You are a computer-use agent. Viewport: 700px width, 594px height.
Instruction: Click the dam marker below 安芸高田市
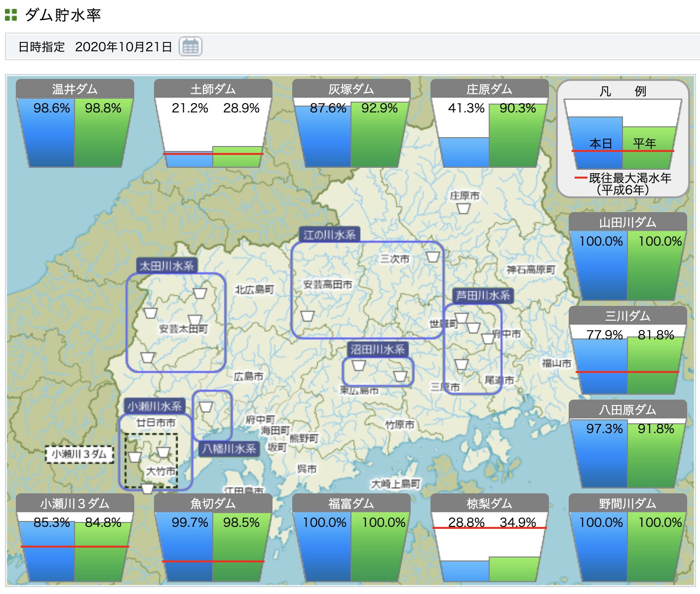coord(308,316)
